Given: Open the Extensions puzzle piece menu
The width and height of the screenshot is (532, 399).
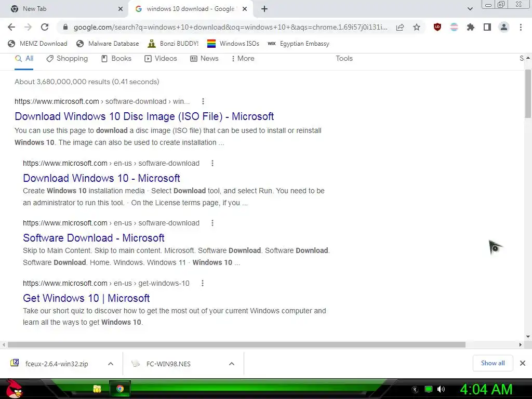Looking at the screenshot, I should click(471, 27).
